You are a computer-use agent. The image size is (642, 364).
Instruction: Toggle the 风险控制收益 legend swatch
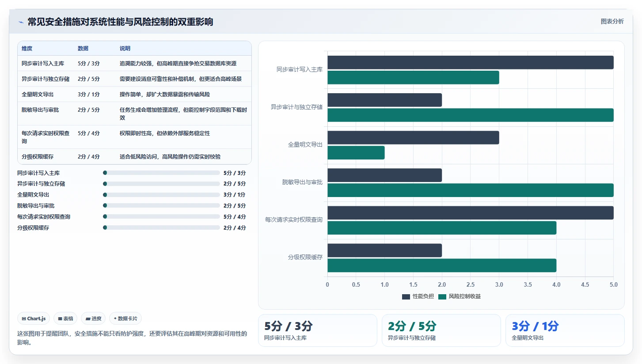(442, 296)
